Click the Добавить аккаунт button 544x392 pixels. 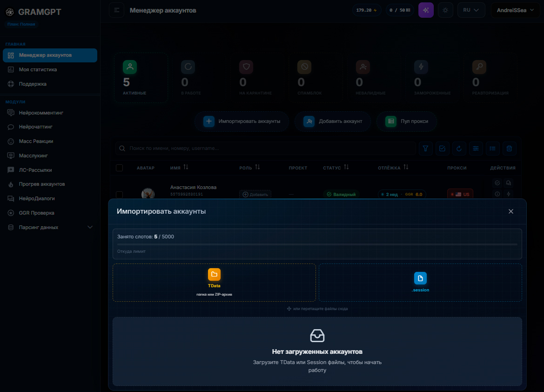point(333,121)
